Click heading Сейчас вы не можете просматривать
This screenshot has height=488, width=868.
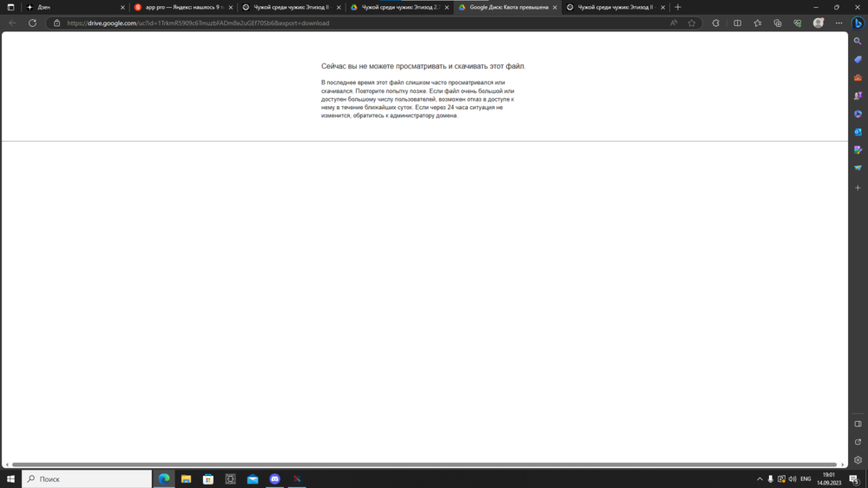[x=423, y=66]
